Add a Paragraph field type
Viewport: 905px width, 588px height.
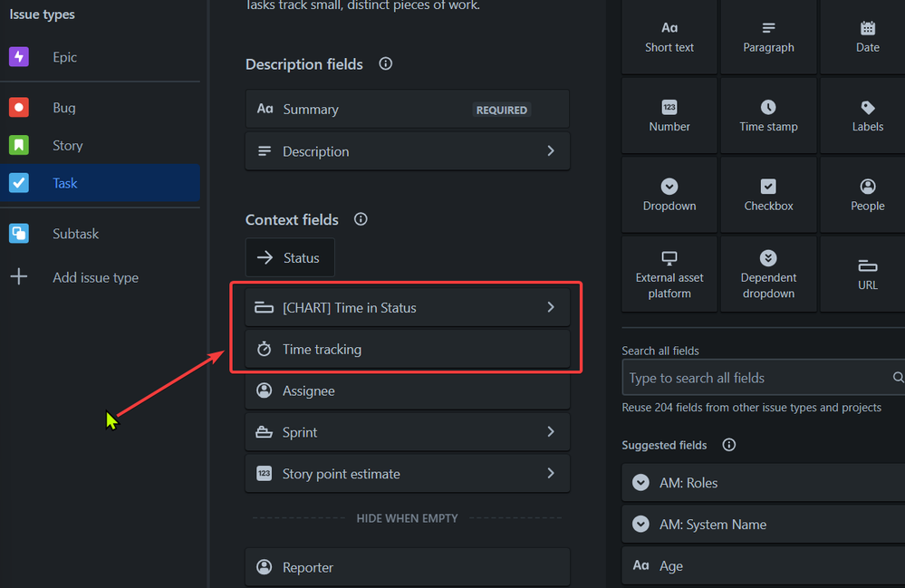point(768,37)
